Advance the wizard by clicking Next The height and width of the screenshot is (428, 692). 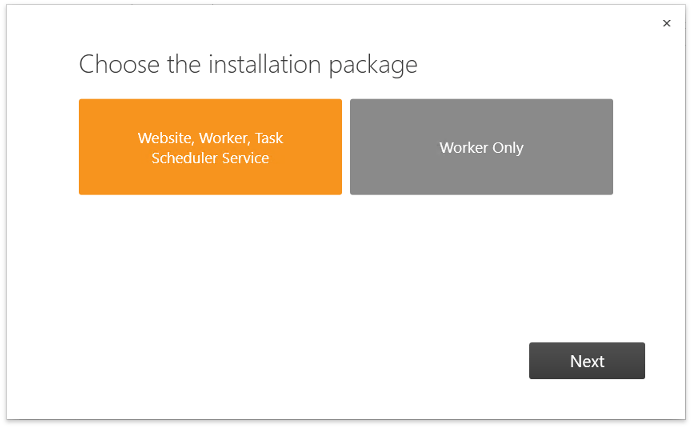coord(587,360)
